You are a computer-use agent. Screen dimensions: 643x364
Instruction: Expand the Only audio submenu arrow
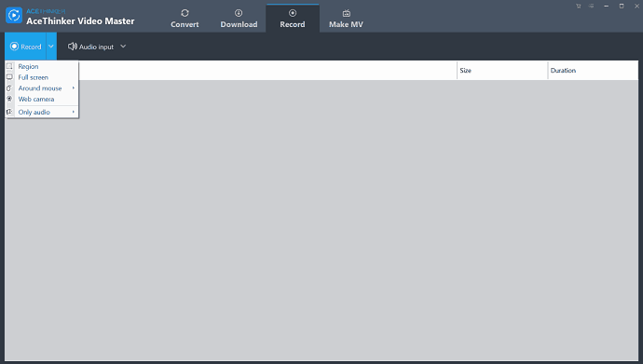74,112
